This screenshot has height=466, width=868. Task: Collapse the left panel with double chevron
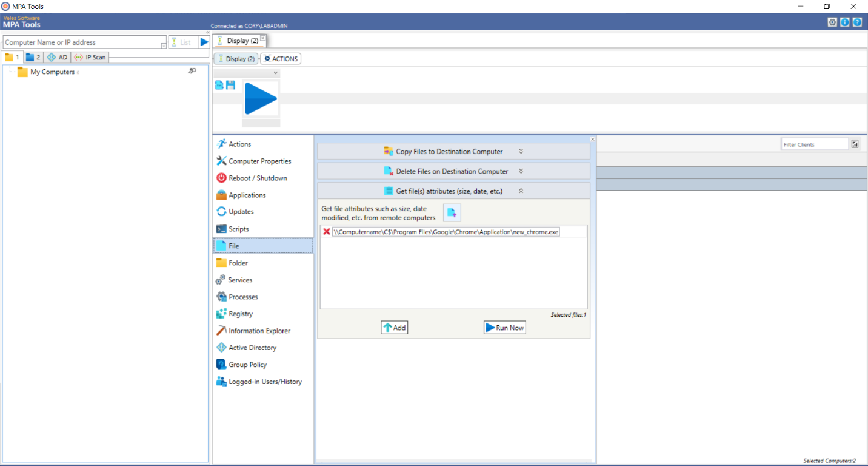(208, 32)
